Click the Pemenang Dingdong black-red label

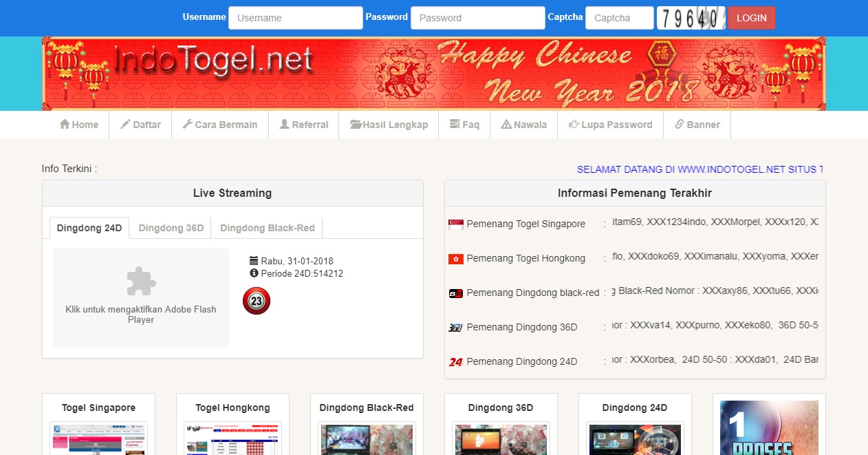tap(533, 293)
